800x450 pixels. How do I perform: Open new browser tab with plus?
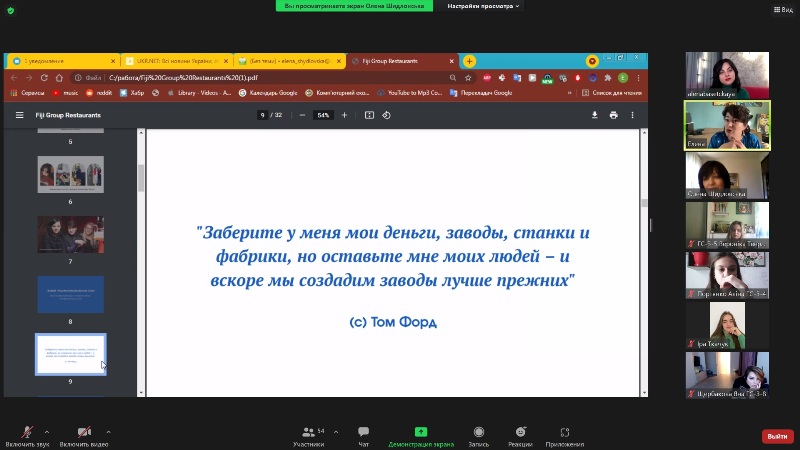click(x=469, y=61)
